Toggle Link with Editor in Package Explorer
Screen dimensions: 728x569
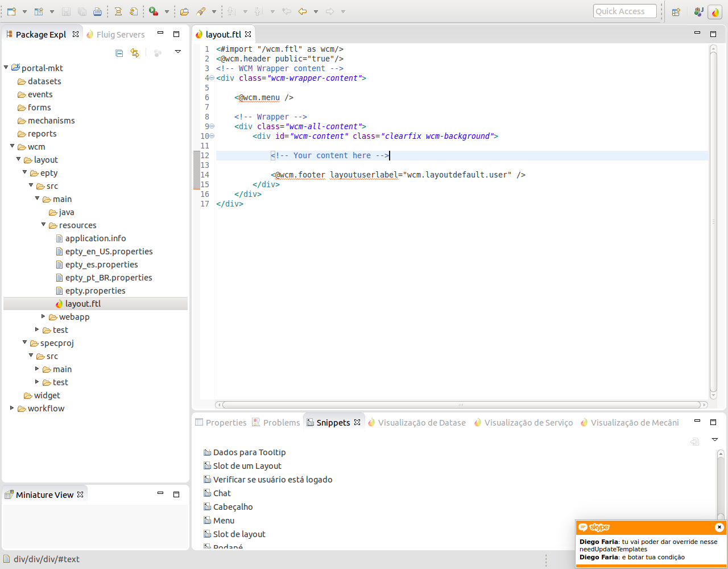(135, 53)
